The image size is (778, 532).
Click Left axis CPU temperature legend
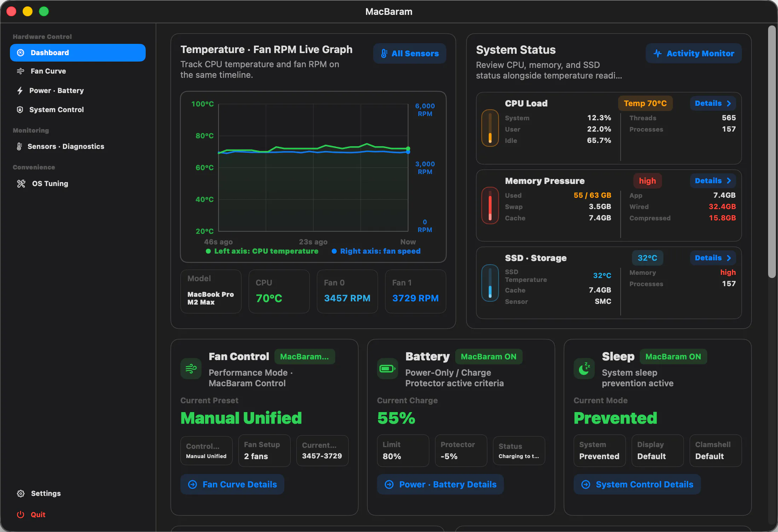click(262, 251)
